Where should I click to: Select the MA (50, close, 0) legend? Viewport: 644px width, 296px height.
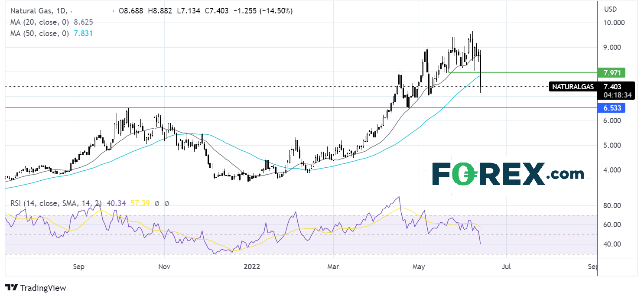pyautogui.click(x=38, y=33)
